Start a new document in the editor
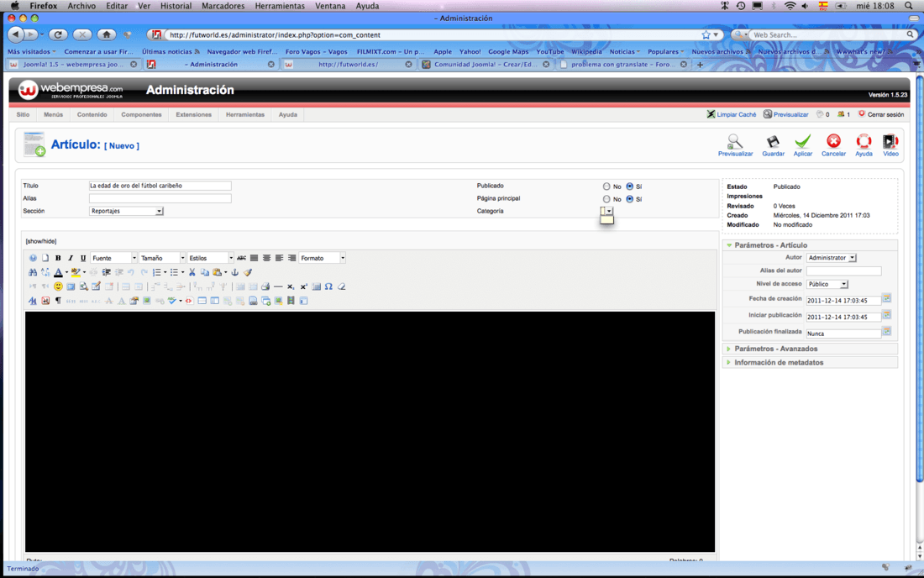The height and width of the screenshot is (578, 924). (45, 258)
